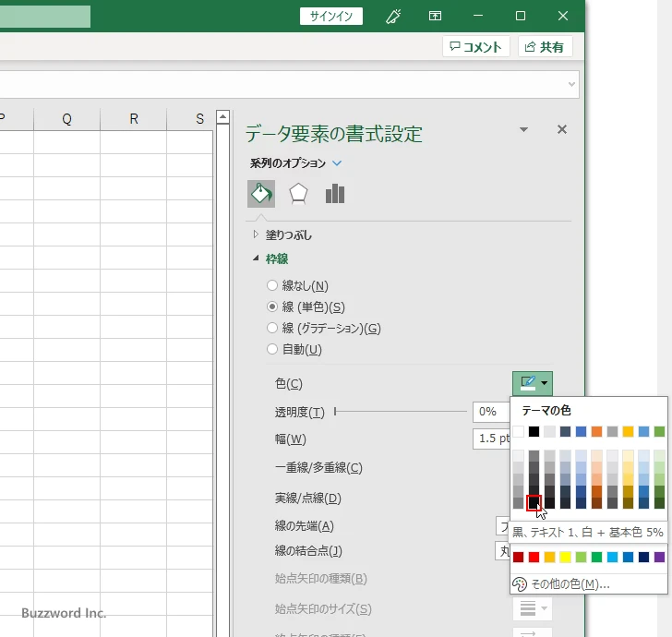Open the コメント button
Viewport: 672px width, 637px height.
point(476,46)
